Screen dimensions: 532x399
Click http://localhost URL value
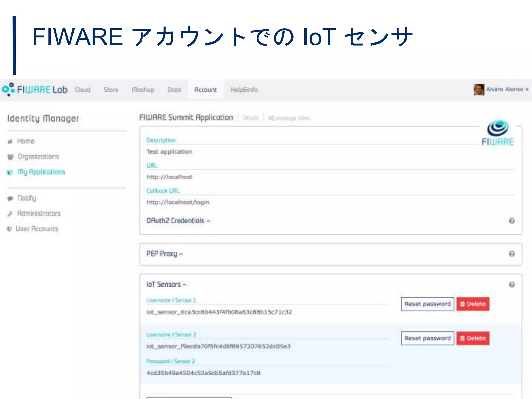pos(169,177)
